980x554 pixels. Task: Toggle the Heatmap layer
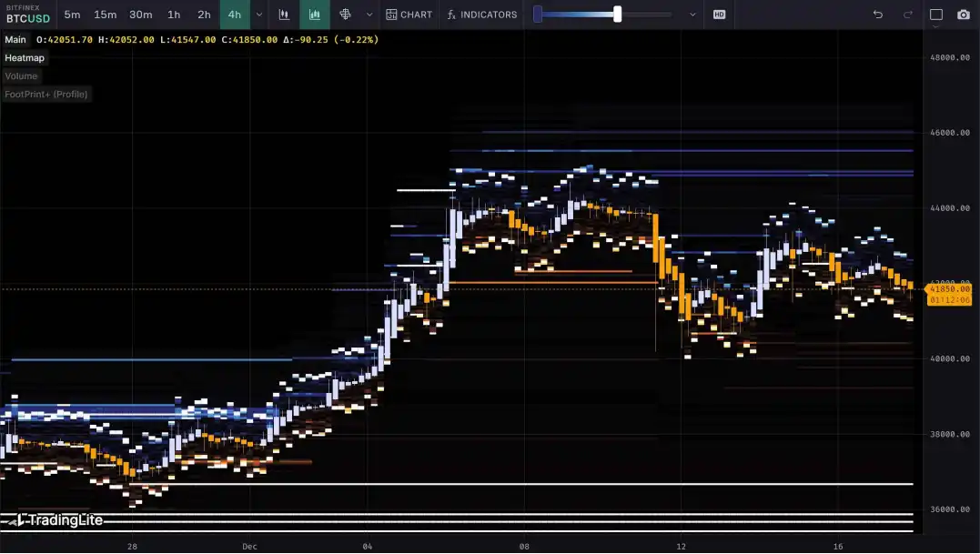click(x=25, y=58)
